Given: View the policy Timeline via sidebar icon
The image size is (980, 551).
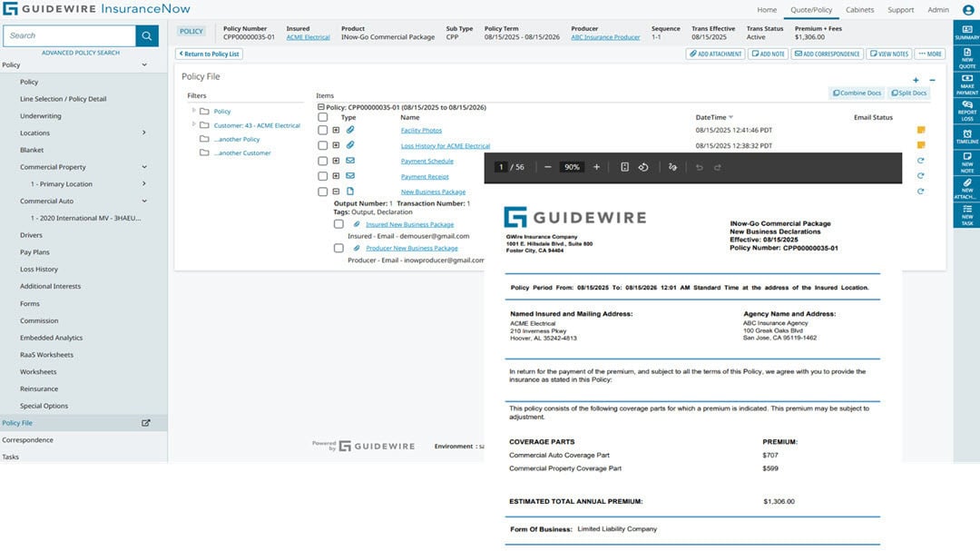Looking at the screenshot, I should 967,135.
